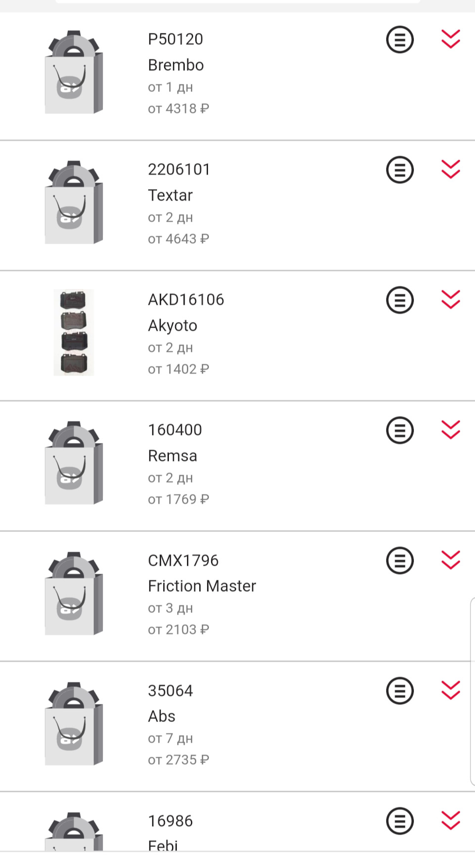Expand offers for Febi 16986
This screenshot has width=475, height=868.
coord(451,820)
